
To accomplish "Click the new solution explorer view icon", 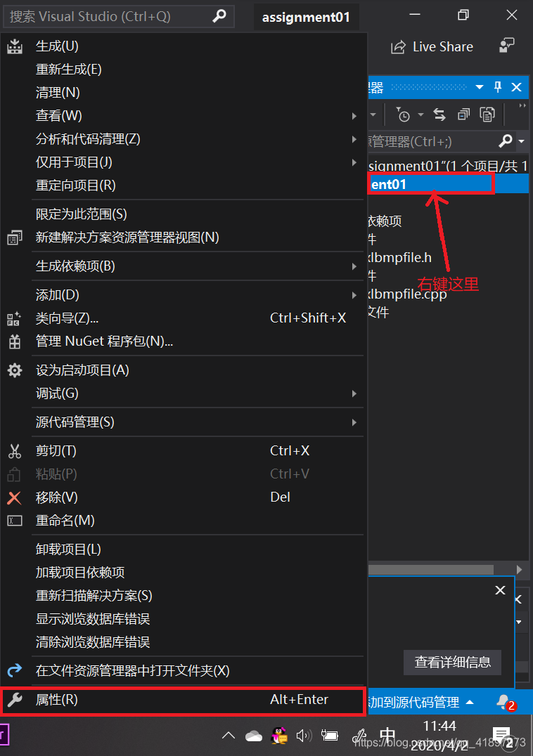I will (x=15, y=237).
